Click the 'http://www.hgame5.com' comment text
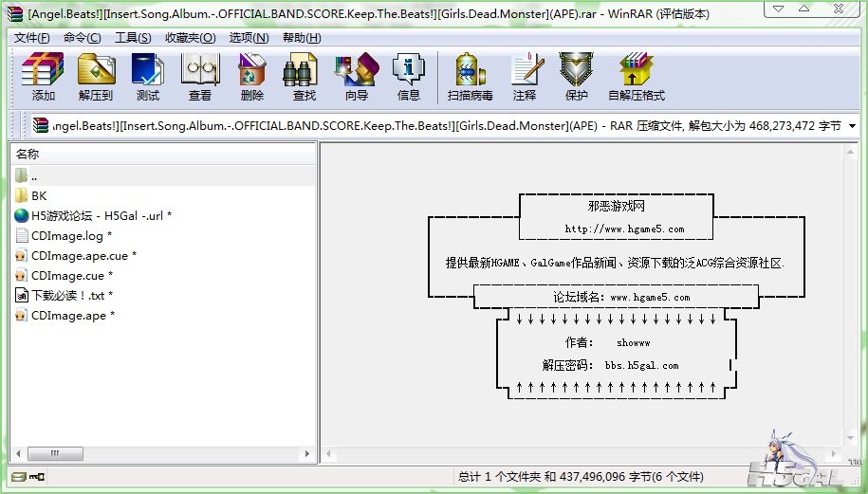868x494 pixels. 624,229
